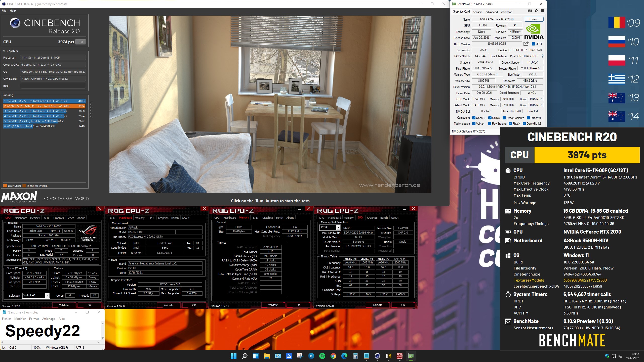Toggle the OpenGL 4.6 checkbox
644x362 pixels.
tap(525, 124)
